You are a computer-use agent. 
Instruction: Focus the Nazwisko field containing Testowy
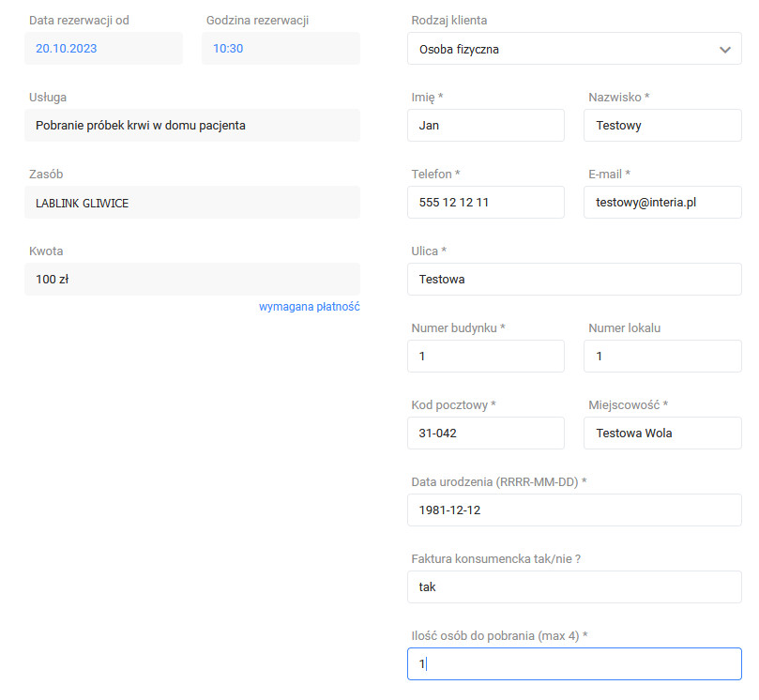pos(662,126)
